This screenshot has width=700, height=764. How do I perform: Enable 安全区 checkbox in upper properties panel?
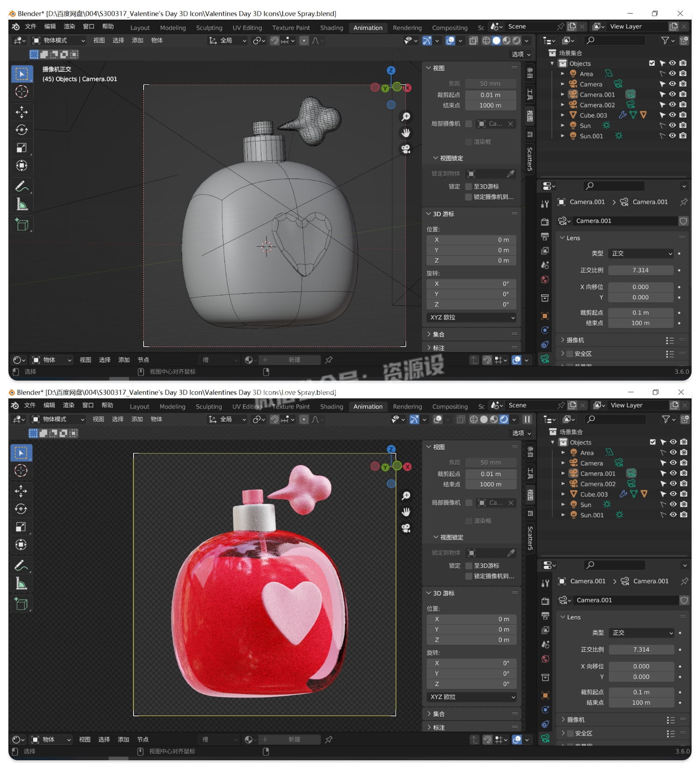570,354
